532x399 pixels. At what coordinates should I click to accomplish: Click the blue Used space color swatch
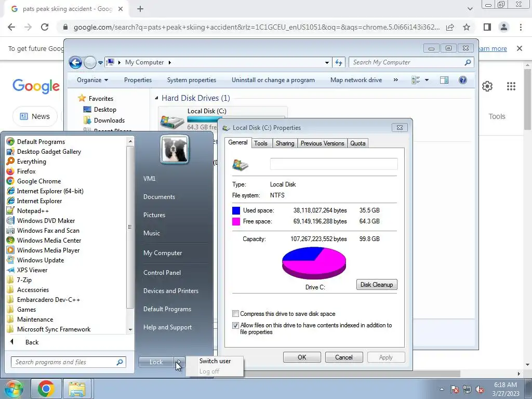pyautogui.click(x=236, y=211)
